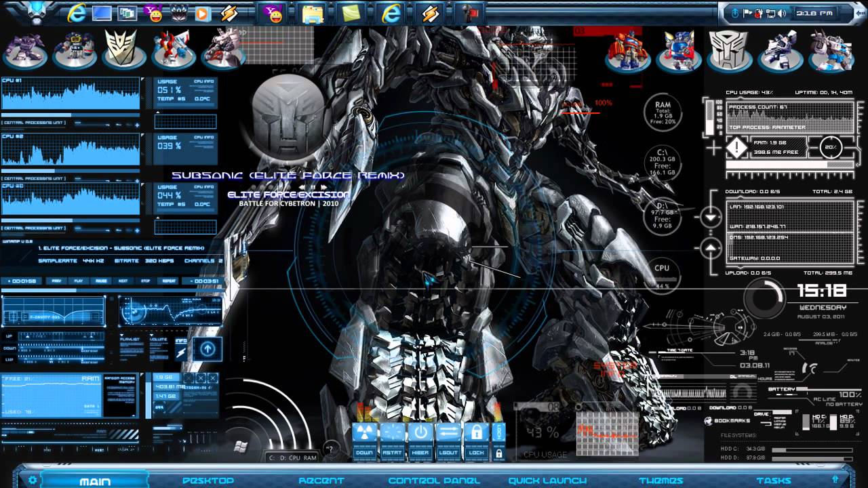Toggle the REPEAT player button
Viewport: 868px width, 488px height.
point(168,281)
